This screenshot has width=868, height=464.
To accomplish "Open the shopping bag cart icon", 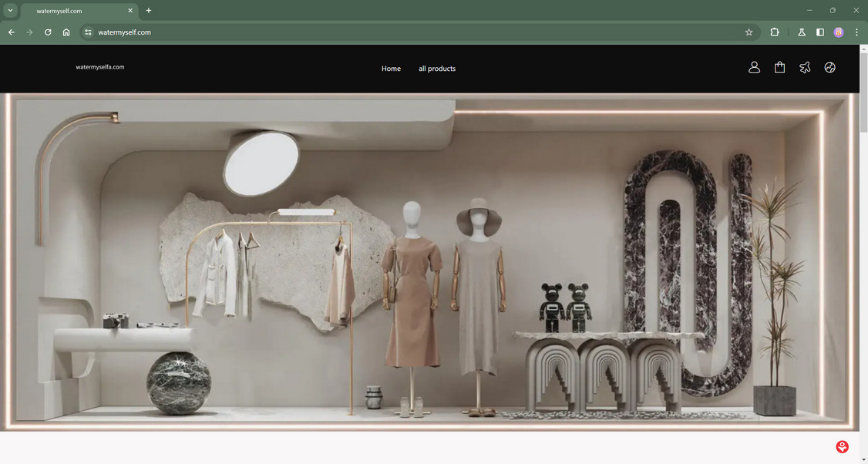I will coord(779,68).
